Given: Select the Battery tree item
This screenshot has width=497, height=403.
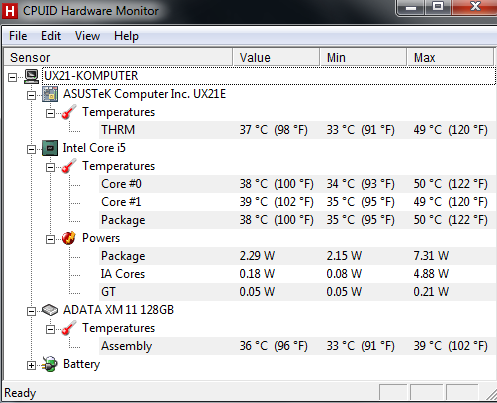Looking at the screenshot, I should [81, 364].
